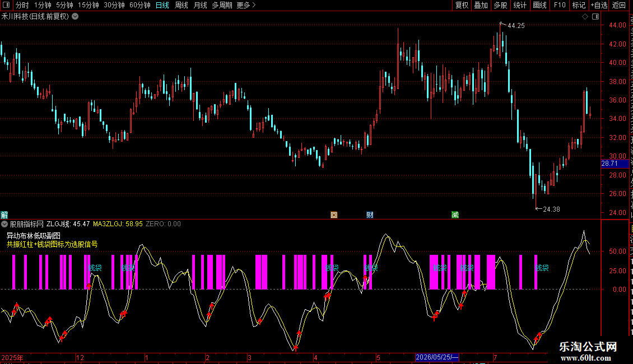Click the 7 month axis label
The width and height of the screenshot is (633, 364).
(495, 357)
